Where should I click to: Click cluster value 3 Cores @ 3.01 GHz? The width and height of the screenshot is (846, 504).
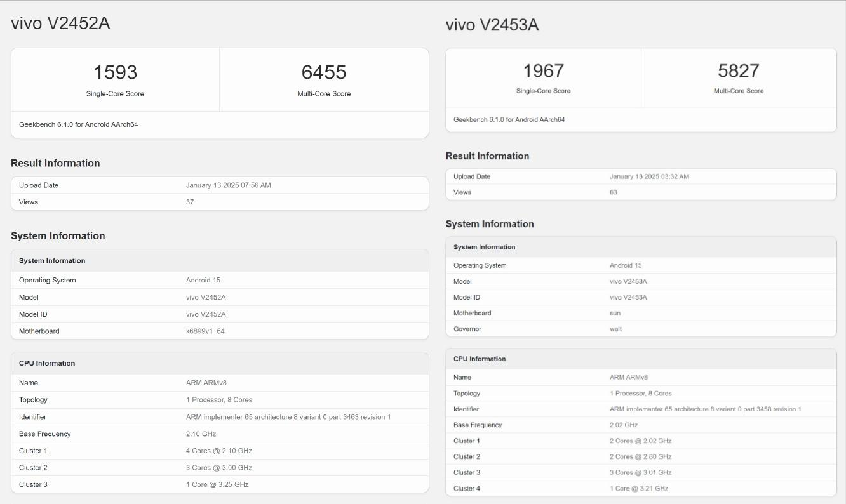tap(641, 472)
